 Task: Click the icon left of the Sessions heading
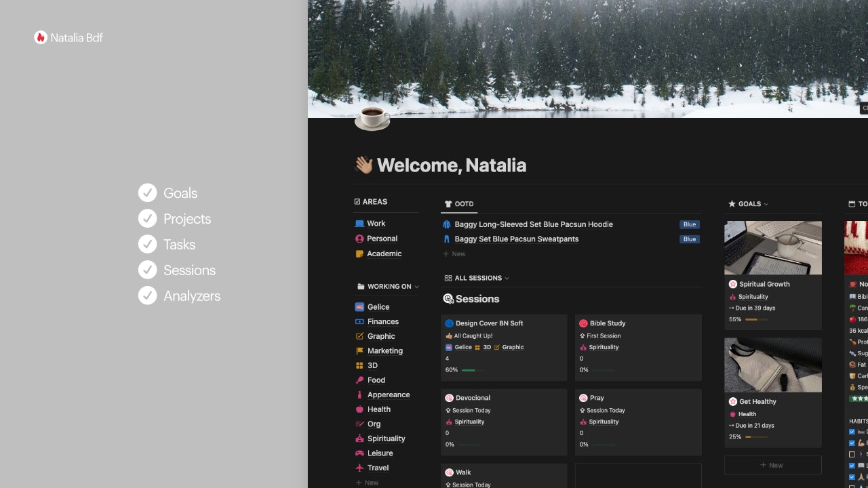[448, 299]
